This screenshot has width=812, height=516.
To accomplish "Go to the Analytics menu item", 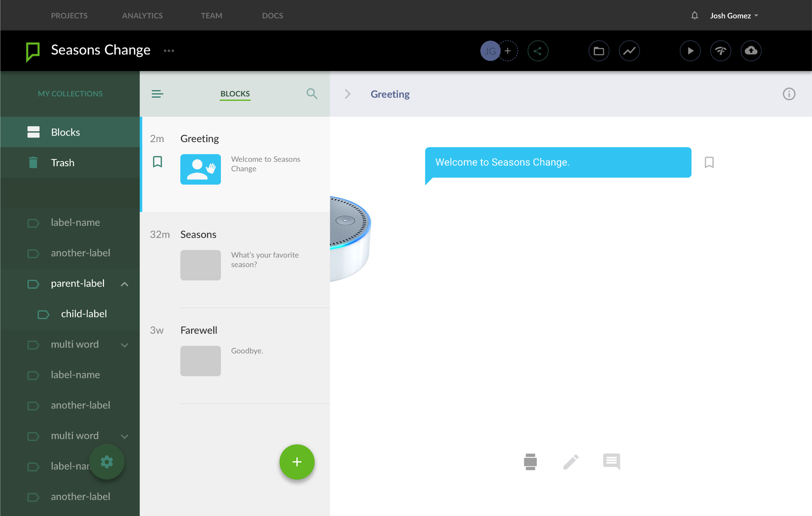I will [x=142, y=16].
